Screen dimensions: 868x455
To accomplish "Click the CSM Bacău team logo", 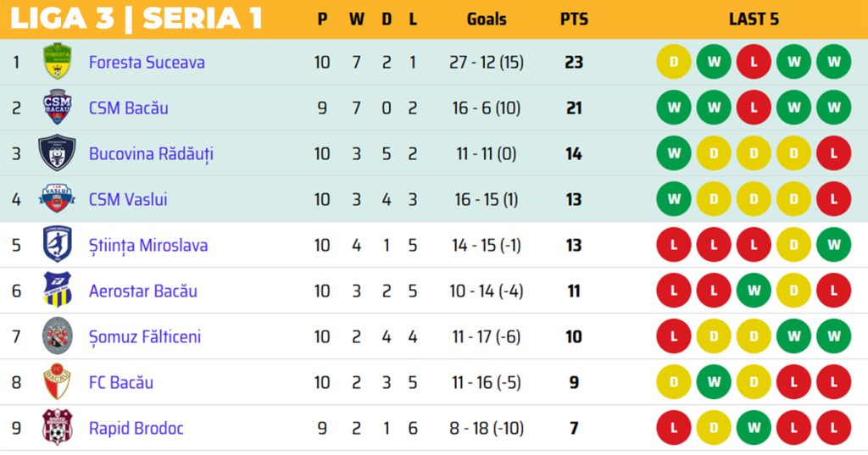I will click(58, 108).
